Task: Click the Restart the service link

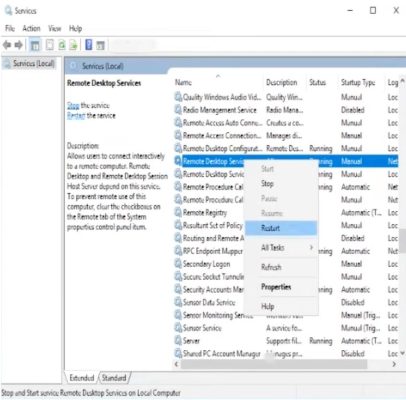Action: [x=76, y=116]
